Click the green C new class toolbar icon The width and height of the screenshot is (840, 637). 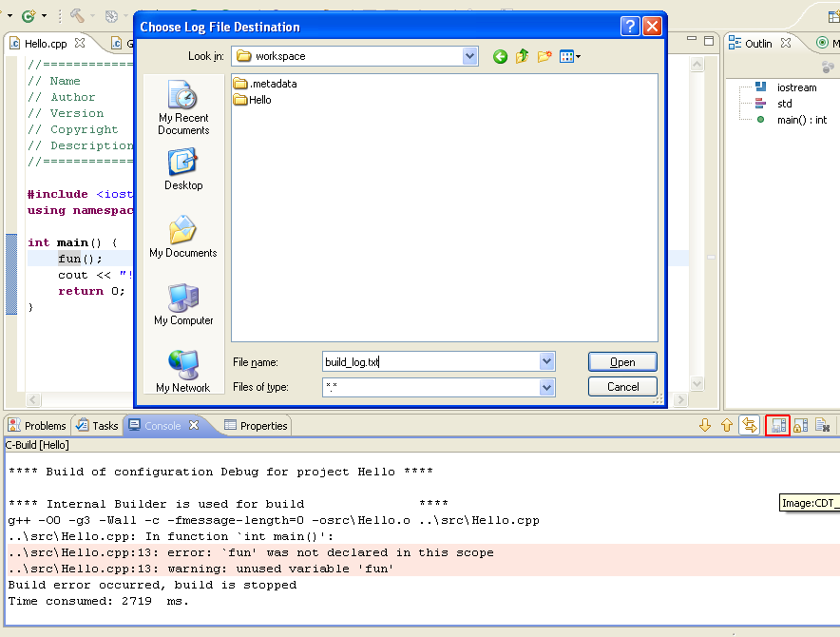pos(29,16)
